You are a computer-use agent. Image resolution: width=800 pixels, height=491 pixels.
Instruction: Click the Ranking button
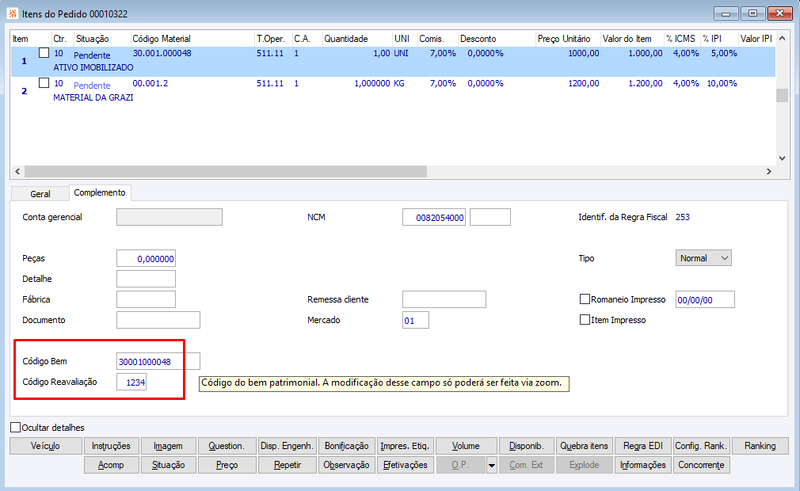coord(760,446)
